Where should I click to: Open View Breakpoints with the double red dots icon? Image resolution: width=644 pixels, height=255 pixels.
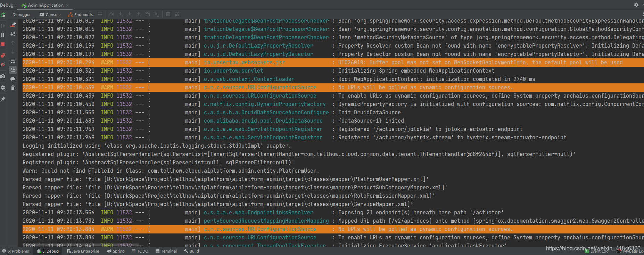tap(3, 55)
